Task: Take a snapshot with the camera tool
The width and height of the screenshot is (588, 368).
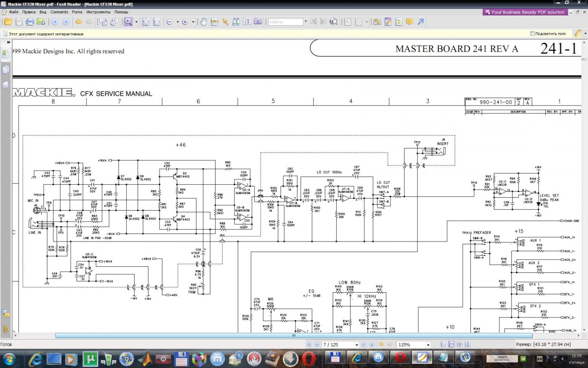Action: click(x=258, y=22)
